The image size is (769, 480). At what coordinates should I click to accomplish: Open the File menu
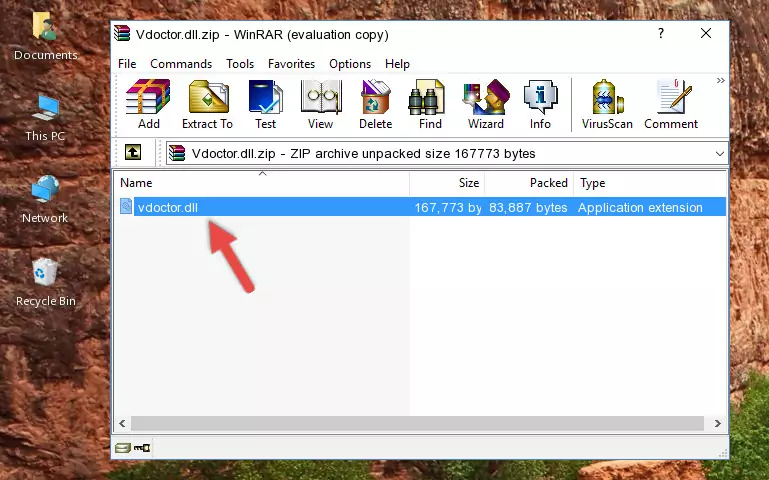click(127, 64)
